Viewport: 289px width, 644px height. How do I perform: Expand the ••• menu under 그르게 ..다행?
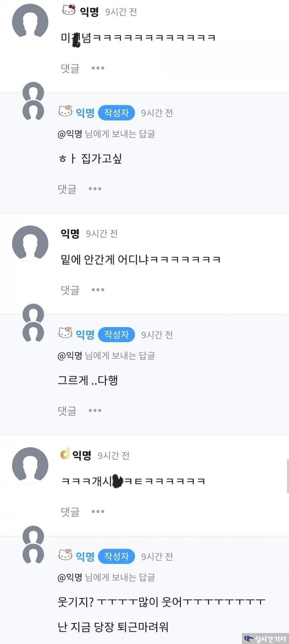pyautogui.click(x=95, y=410)
